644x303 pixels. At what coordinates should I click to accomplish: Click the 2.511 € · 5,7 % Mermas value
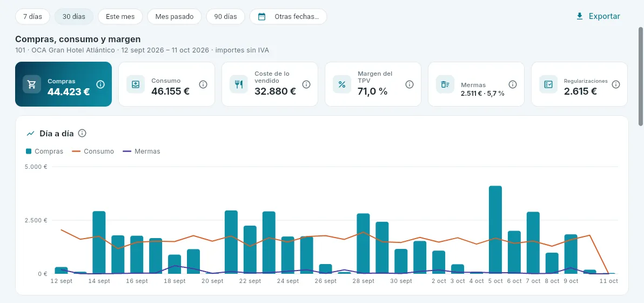click(x=482, y=93)
